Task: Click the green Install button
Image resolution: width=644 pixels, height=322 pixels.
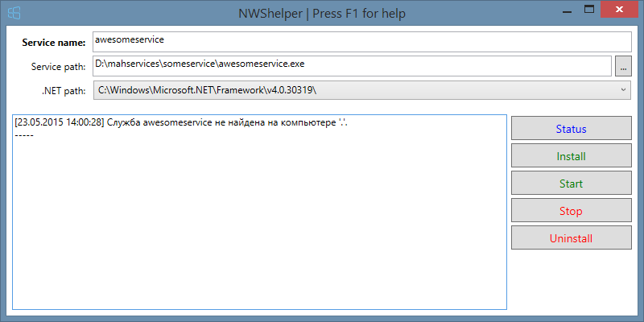Action: tap(571, 156)
